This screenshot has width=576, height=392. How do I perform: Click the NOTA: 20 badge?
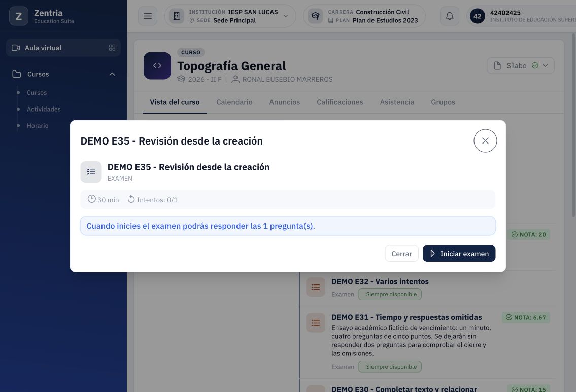529,234
